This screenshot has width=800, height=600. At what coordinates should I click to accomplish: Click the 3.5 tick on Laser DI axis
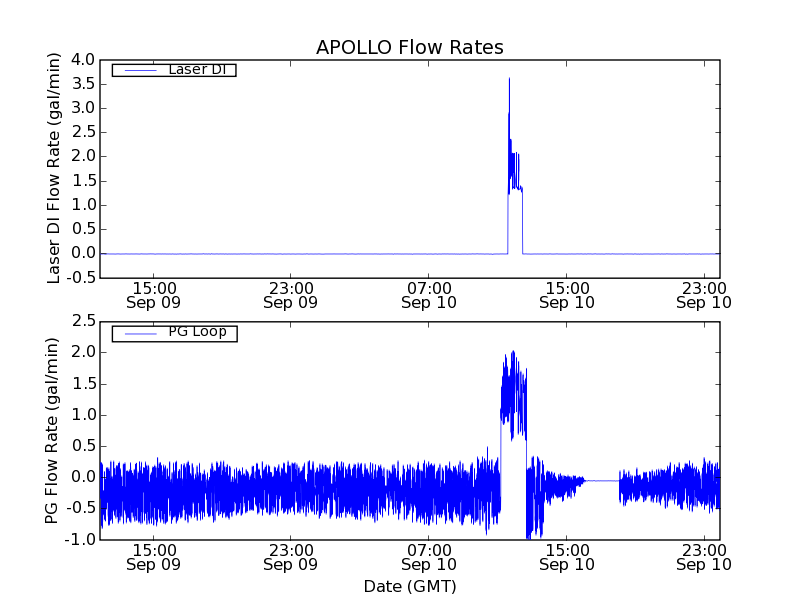tap(83, 84)
